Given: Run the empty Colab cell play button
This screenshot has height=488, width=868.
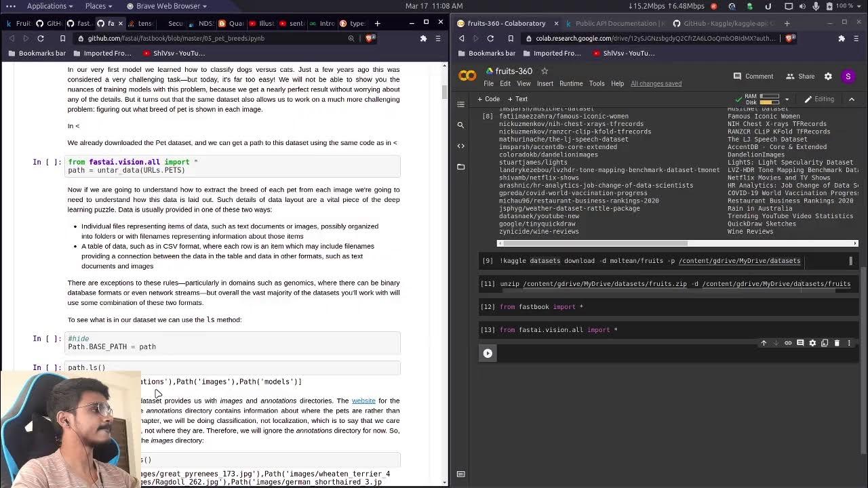Looking at the screenshot, I should pyautogui.click(x=488, y=353).
